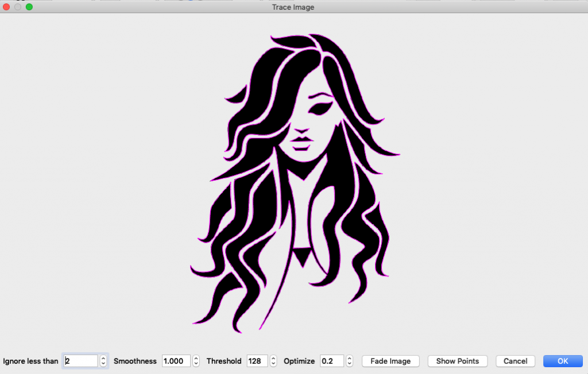The width and height of the screenshot is (588, 374).
Task: Confirm the trace with OK
Action: click(x=563, y=361)
